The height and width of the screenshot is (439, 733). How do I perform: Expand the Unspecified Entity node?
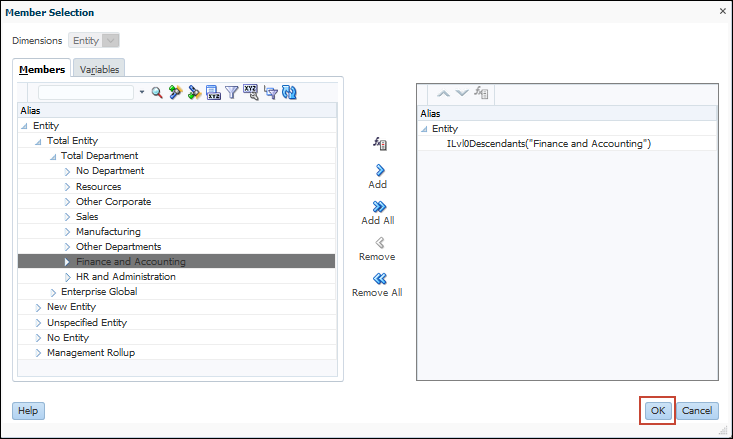(x=38, y=323)
